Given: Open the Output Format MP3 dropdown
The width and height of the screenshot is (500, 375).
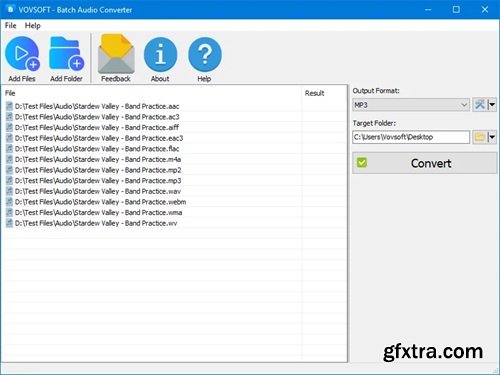Looking at the screenshot, I should point(411,105).
